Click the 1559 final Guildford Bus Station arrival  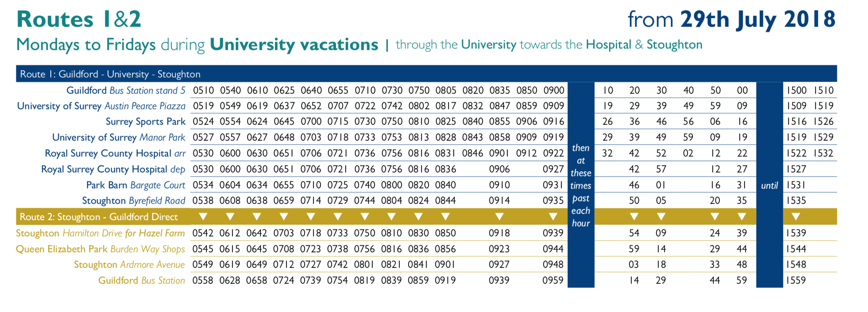[796, 280]
